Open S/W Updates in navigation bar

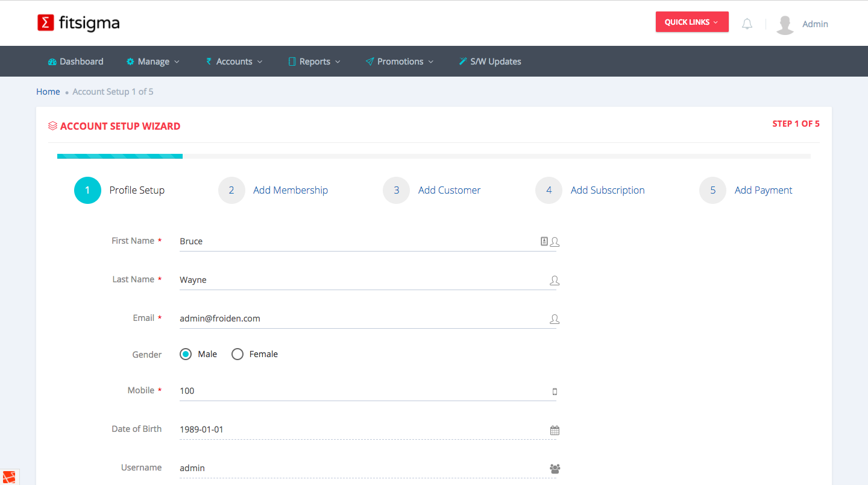489,62
